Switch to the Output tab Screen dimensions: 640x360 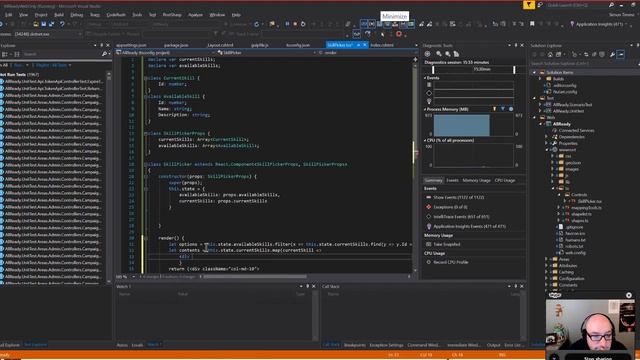493,345
